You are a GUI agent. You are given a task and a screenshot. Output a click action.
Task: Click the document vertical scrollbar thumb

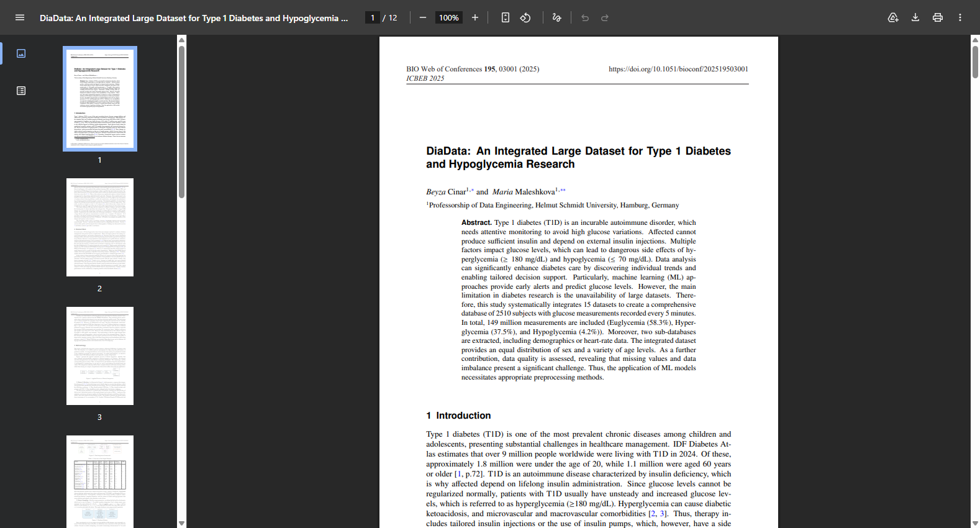[x=975, y=61]
